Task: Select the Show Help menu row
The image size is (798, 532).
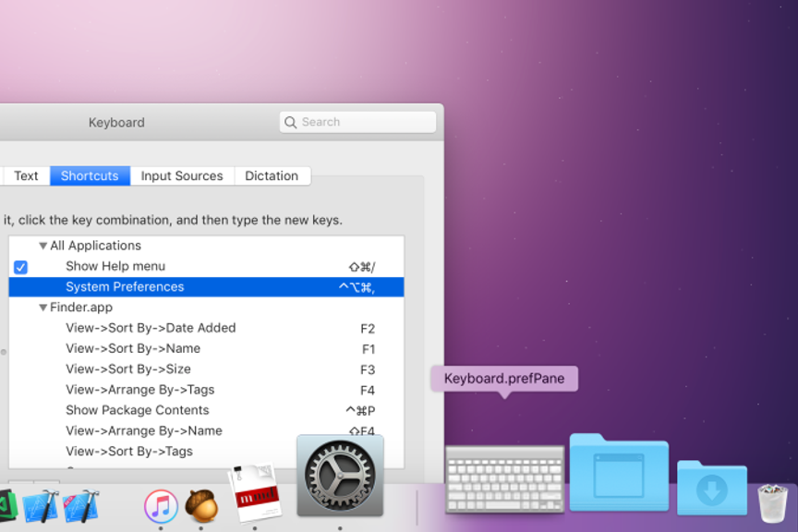Action: (207, 267)
